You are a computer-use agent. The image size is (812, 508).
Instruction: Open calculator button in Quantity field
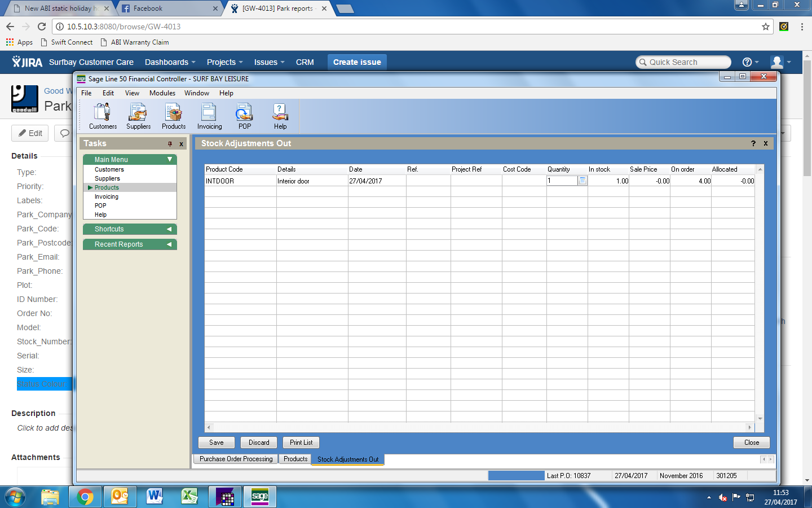click(x=582, y=181)
